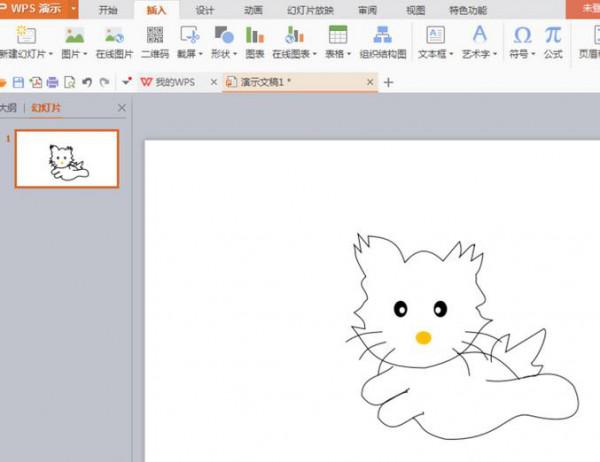
Task: Click the undo arrow icon
Action: 87,82
